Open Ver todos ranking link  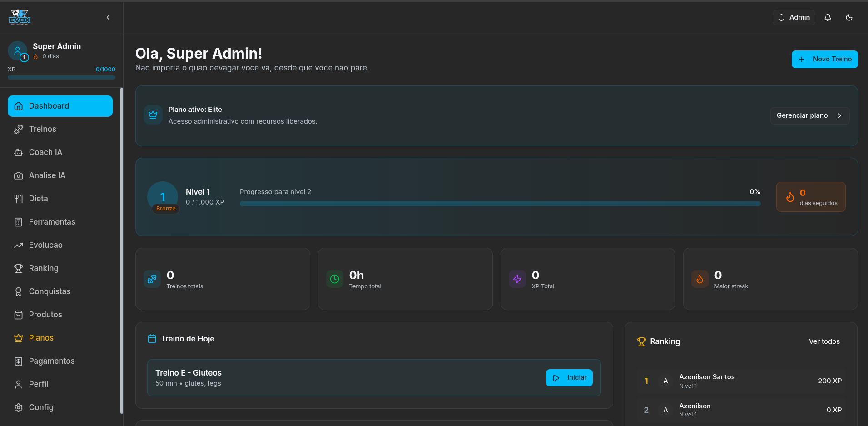pyautogui.click(x=824, y=341)
